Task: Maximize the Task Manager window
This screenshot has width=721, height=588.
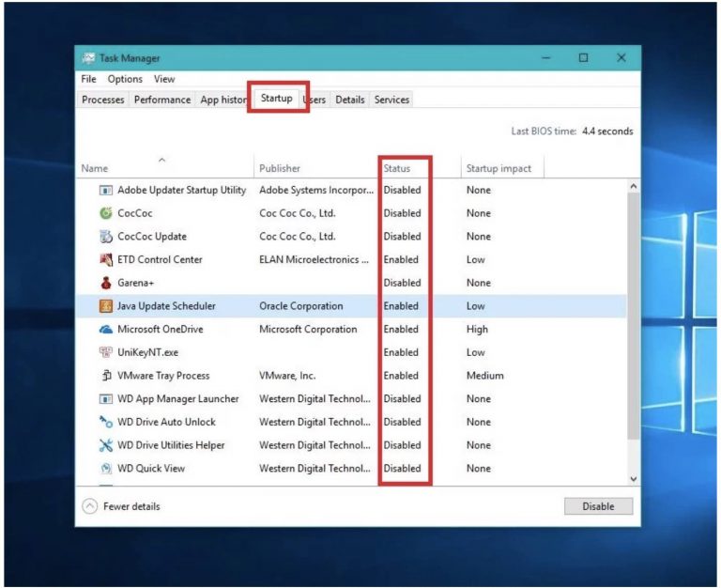Action: click(x=583, y=57)
